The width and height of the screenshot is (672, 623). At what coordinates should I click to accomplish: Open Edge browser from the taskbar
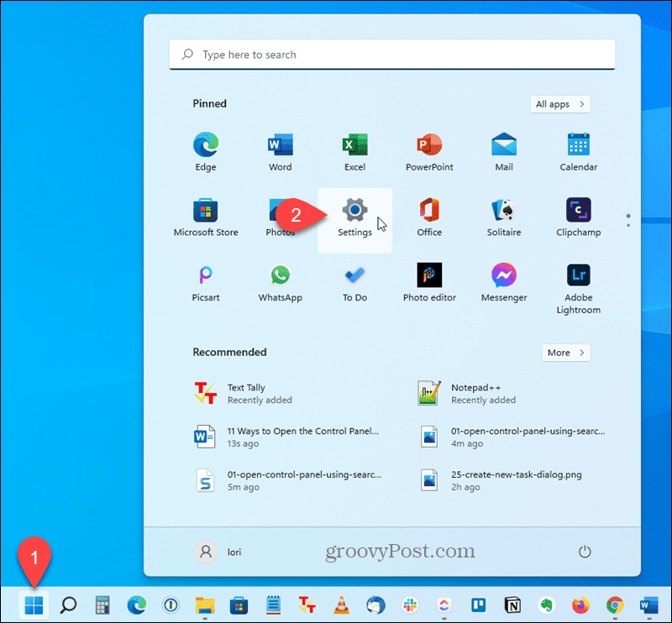tap(137, 605)
